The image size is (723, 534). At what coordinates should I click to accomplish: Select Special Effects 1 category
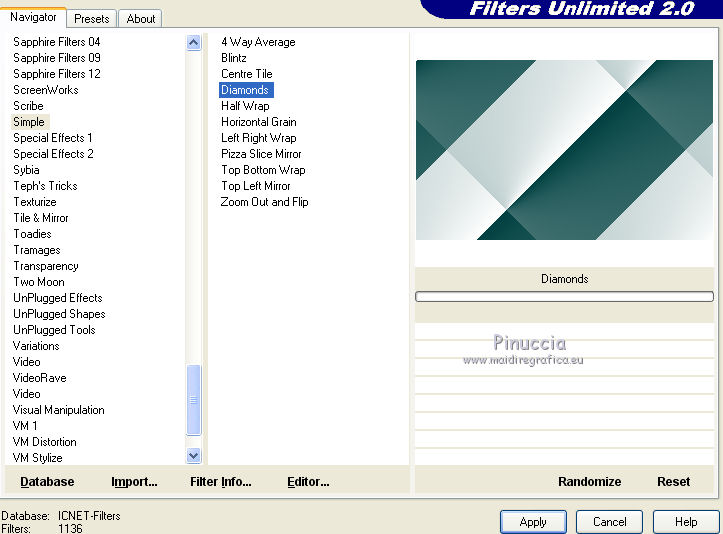53,138
